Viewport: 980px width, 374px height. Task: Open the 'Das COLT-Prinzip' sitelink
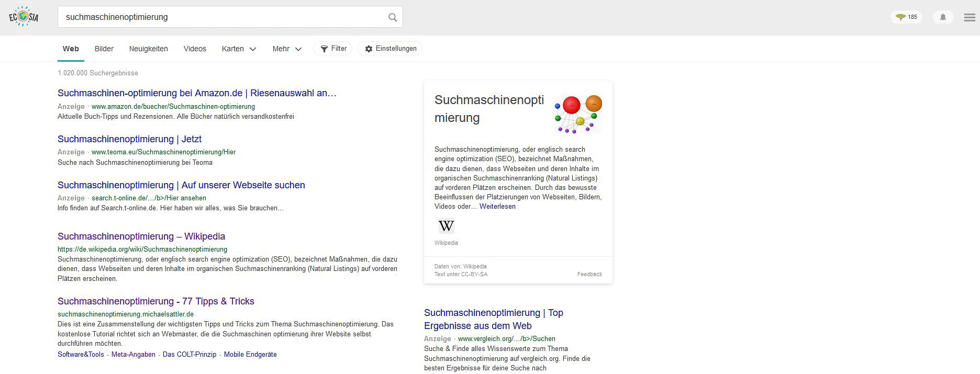click(190, 355)
